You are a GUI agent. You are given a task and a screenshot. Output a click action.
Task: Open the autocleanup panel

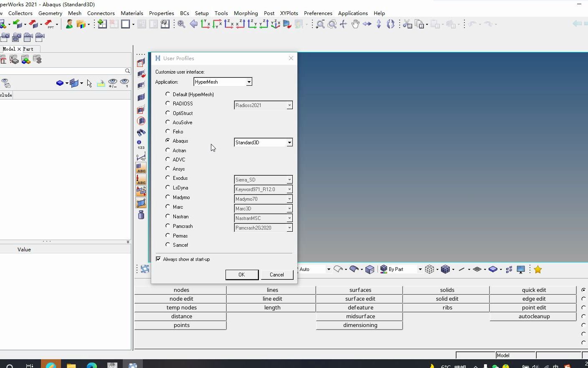pyautogui.click(x=534, y=316)
